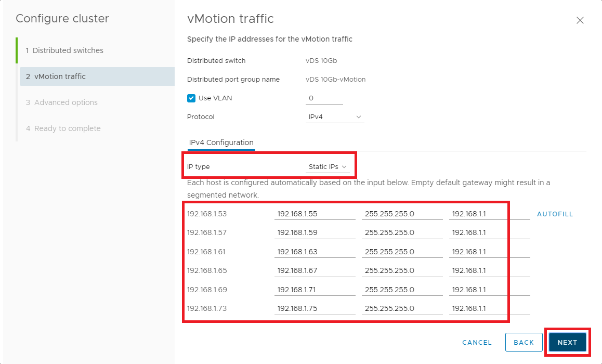The image size is (602, 364).
Task: Select the 192.168.1.71 IP address field
Action: pos(315,290)
